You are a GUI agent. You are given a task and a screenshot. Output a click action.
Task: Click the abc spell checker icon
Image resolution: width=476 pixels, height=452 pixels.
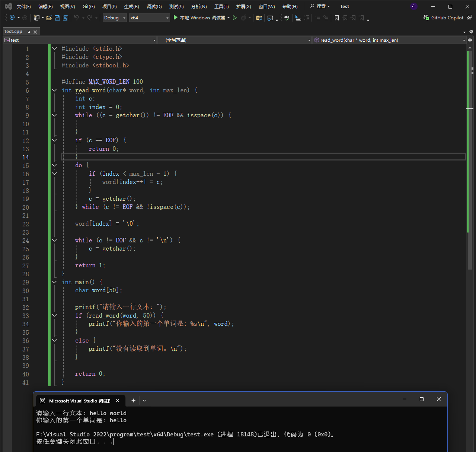(x=287, y=17)
